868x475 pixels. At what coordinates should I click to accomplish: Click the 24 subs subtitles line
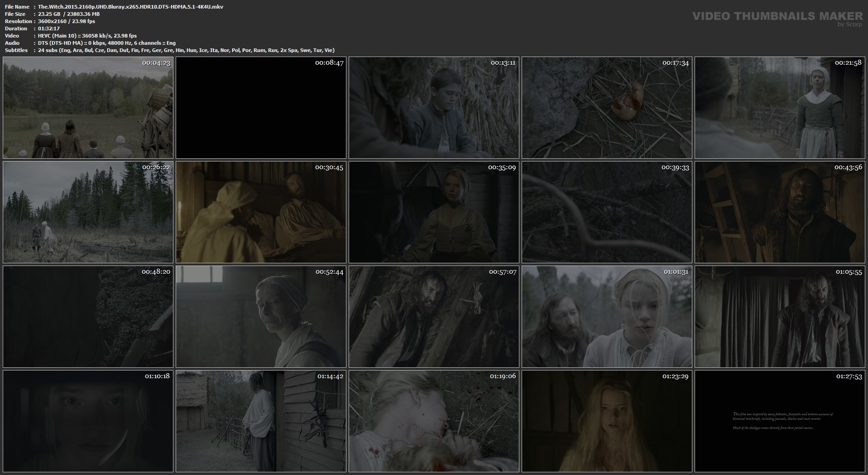(187, 50)
